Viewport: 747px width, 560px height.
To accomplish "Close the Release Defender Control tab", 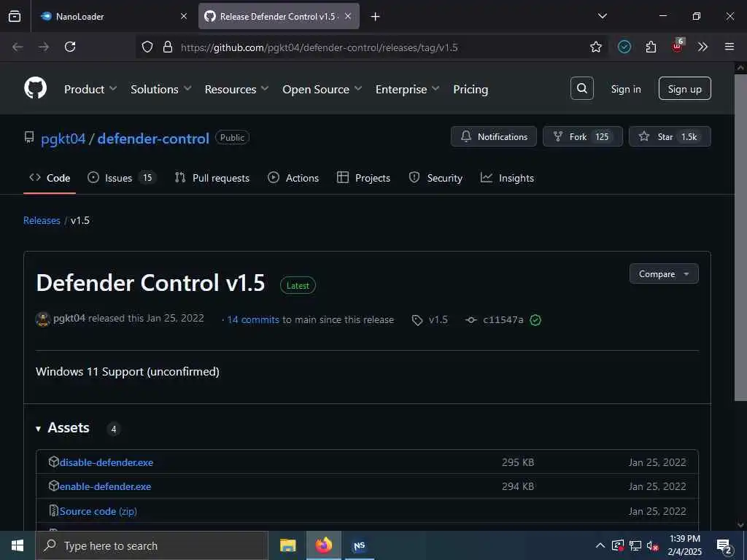I will click(348, 16).
